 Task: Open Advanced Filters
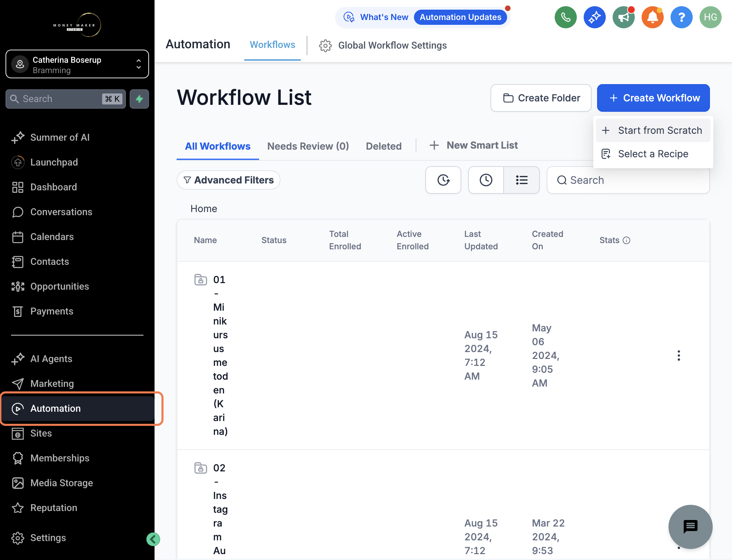click(x=228, y=180)
